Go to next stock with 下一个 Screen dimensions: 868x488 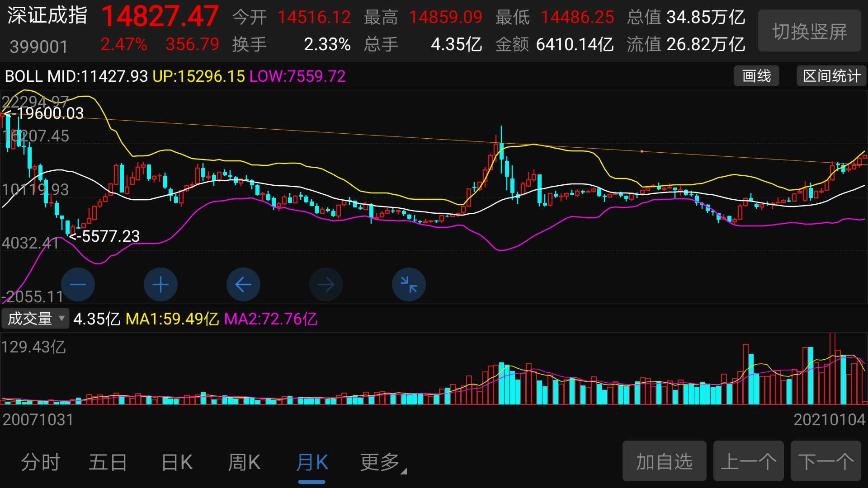point(826,461)
